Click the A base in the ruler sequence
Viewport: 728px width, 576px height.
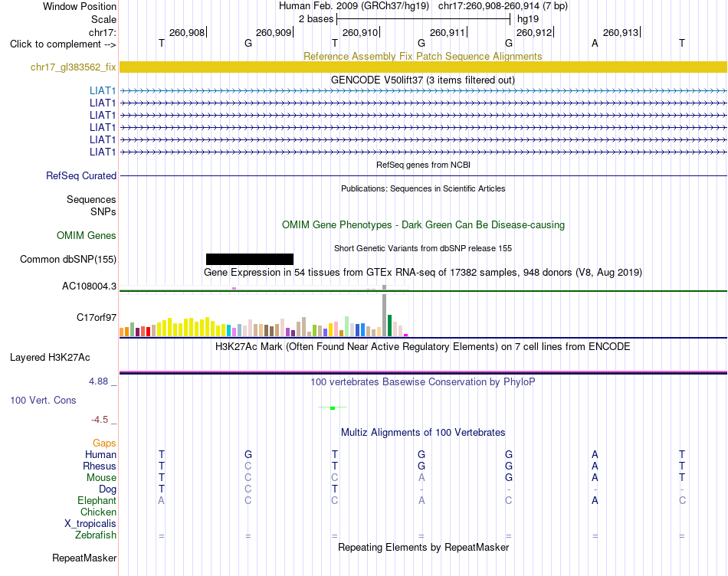(x=595, y=43)
